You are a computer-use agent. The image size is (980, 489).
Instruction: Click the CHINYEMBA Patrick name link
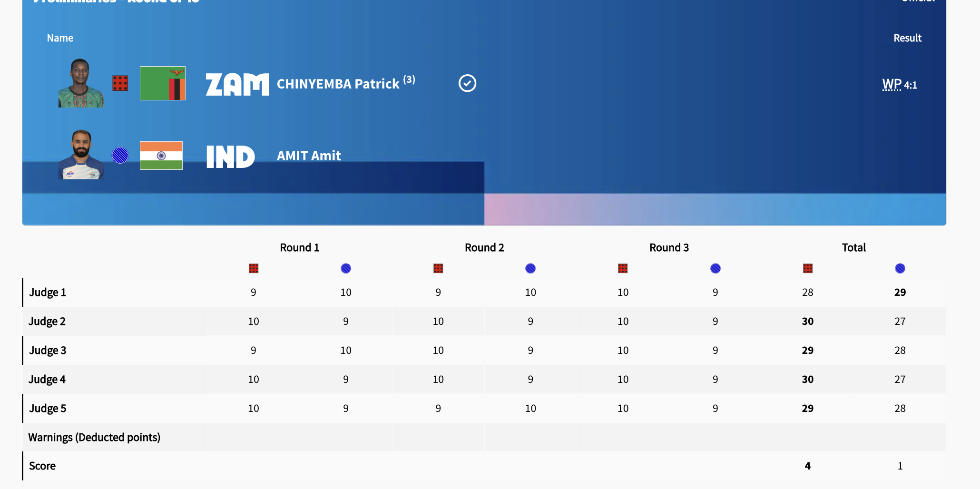[338, 84]
